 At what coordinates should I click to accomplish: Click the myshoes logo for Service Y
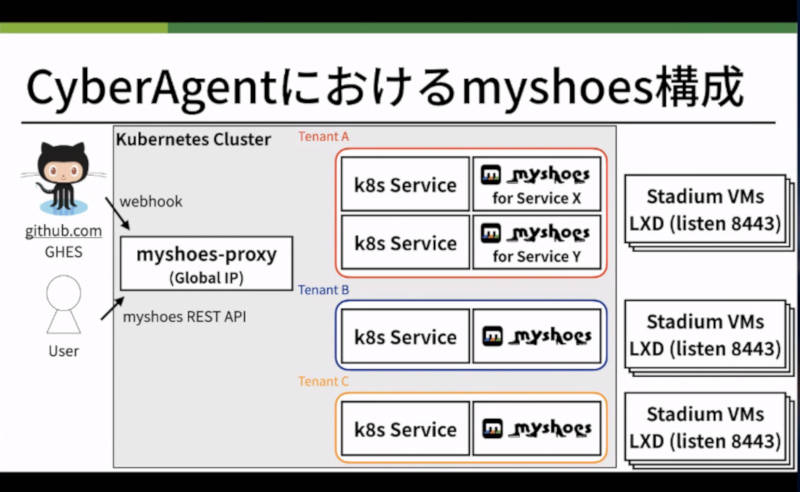click(x=535, y=233)
